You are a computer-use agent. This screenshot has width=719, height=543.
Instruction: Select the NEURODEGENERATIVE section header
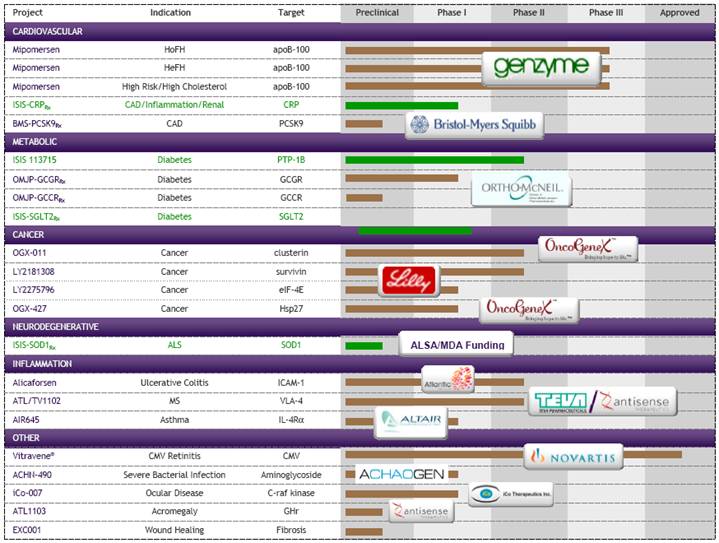click(360, 327)
